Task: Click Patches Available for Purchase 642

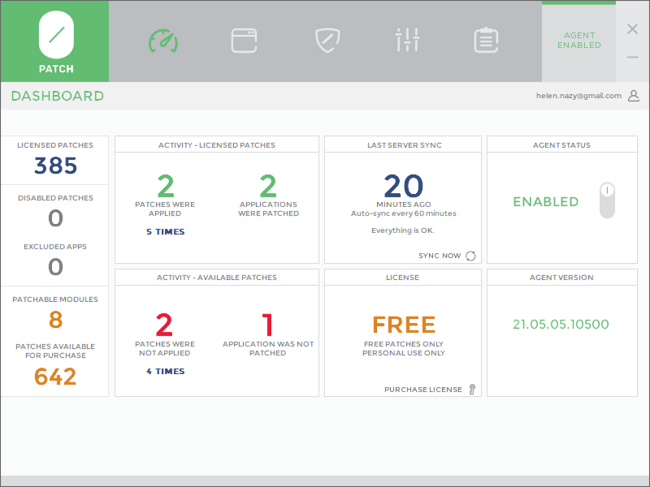Action: click(x=55, y=376)
